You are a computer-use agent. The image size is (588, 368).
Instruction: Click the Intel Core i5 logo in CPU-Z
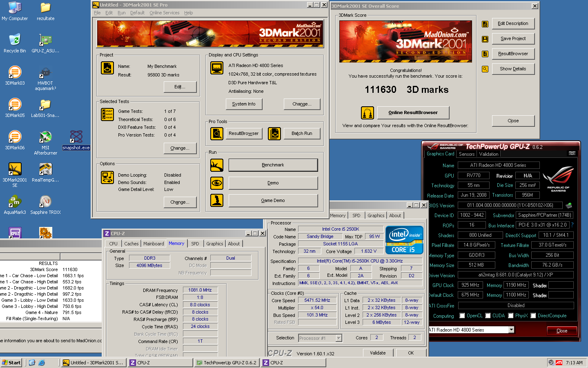pos(405,240)
